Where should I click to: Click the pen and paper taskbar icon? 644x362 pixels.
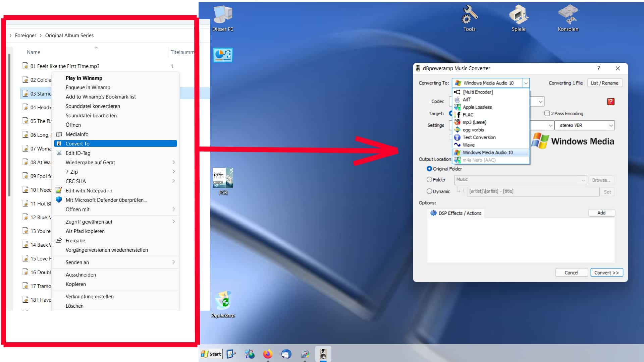point(305,354)
